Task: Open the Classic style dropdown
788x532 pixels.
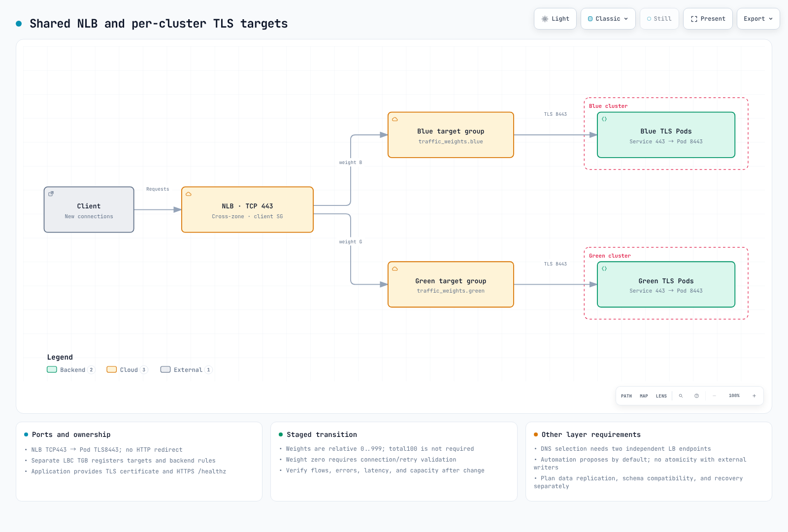Action: [x=608, y=19]
